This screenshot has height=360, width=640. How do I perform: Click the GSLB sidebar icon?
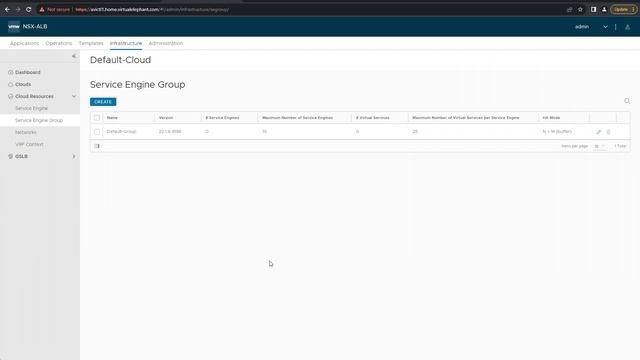click(11, 156)
